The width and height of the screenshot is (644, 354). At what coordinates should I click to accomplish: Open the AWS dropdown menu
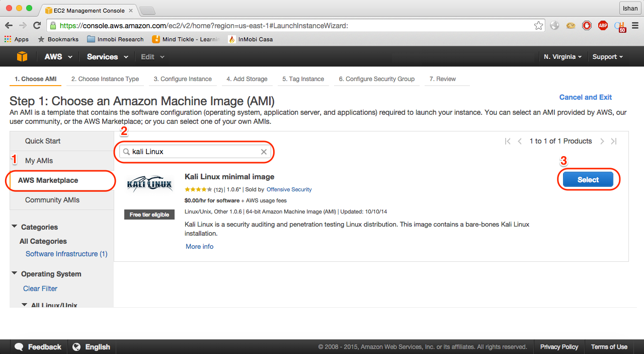pos(58,57)
